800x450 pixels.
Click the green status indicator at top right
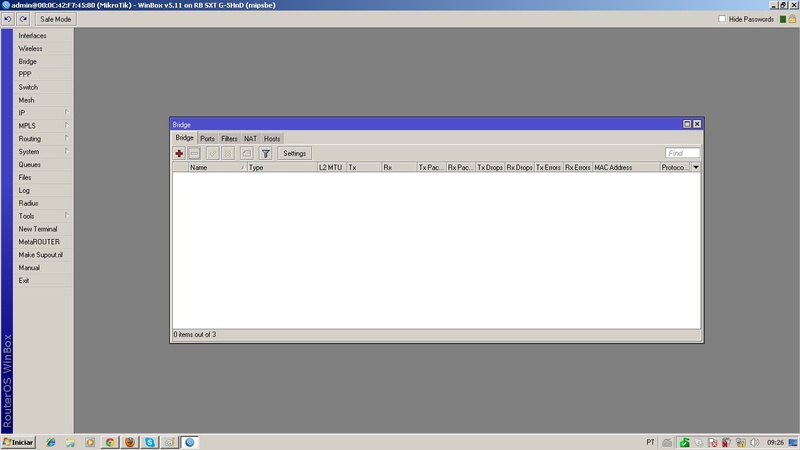click(783, 19)
